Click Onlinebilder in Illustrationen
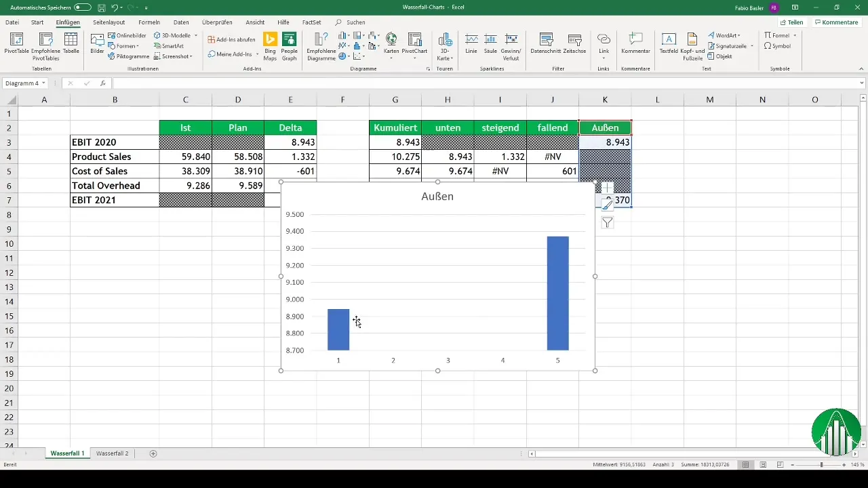Image resolution: width=868 pixels, height=488 pixels. (x=127, y=35)
